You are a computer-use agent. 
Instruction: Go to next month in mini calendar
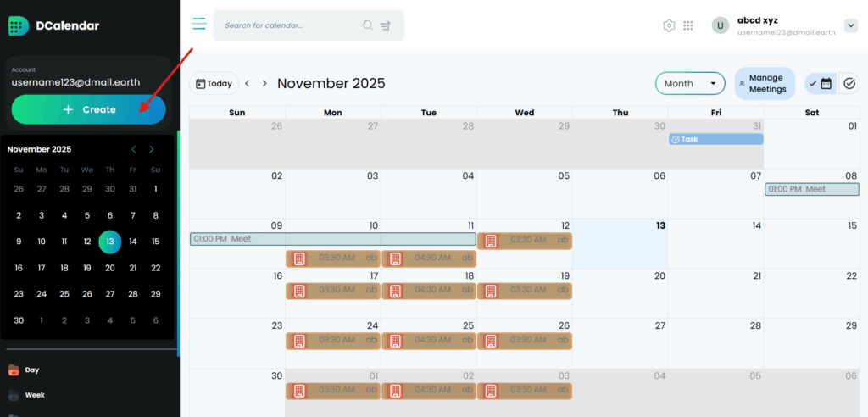pyautogui.click(x=152, y=149)
